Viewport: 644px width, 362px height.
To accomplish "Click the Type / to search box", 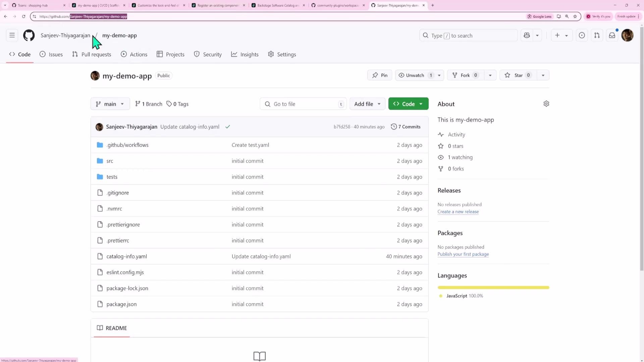I will pos(468,36).
